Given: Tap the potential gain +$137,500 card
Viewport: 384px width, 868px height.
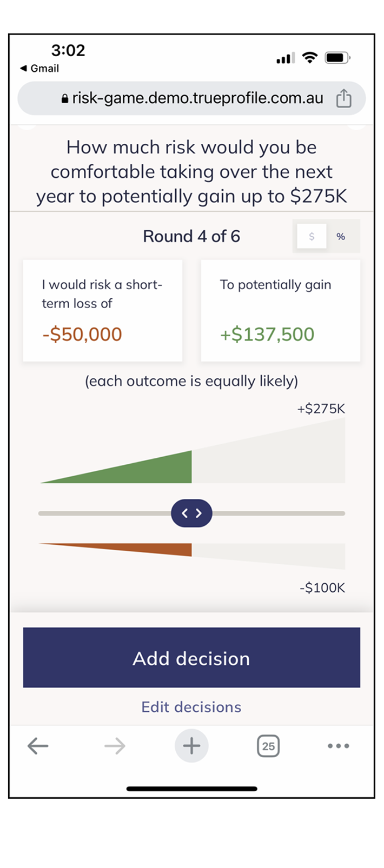Looking at the screenshot, I should [280, 311].
